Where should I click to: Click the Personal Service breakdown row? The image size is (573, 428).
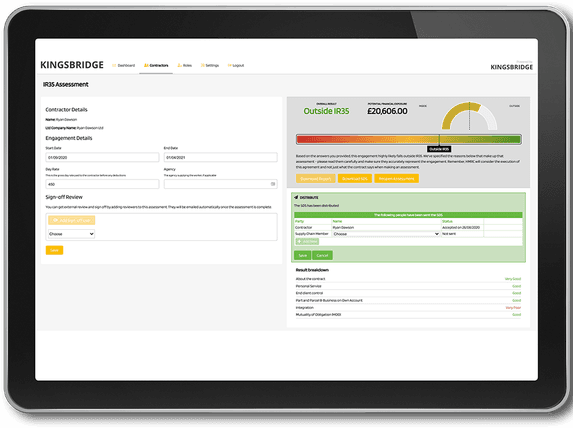coord(408,286)
